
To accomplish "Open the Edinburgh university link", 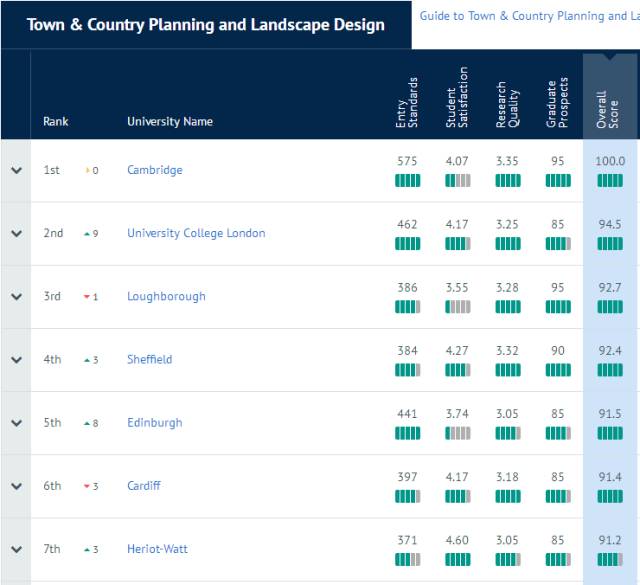I will [155, 423].
